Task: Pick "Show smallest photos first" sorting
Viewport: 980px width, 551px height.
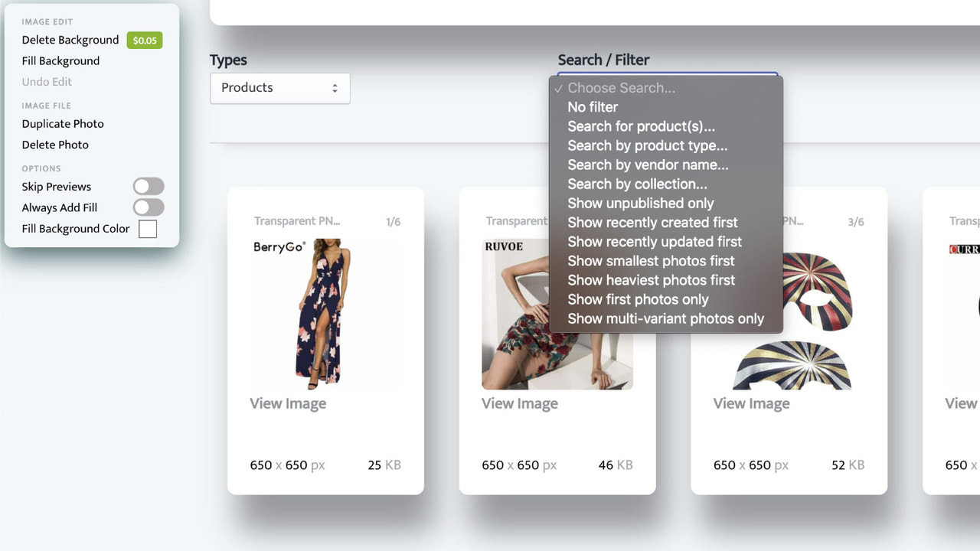Action: pos(651,261)
